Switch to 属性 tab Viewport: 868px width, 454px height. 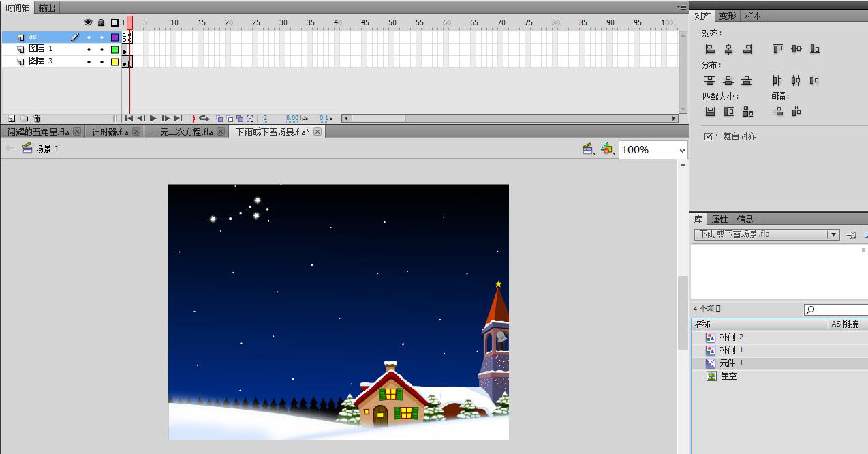tap(719, 219)
